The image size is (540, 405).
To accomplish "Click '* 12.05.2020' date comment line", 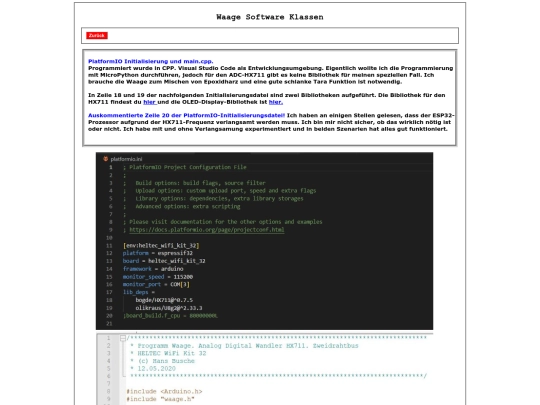I will click(153, 368).
